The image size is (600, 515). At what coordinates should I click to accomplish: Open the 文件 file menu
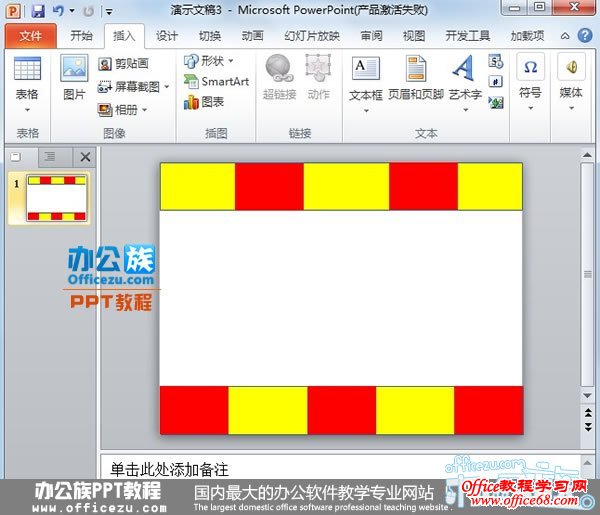(31, 36)
